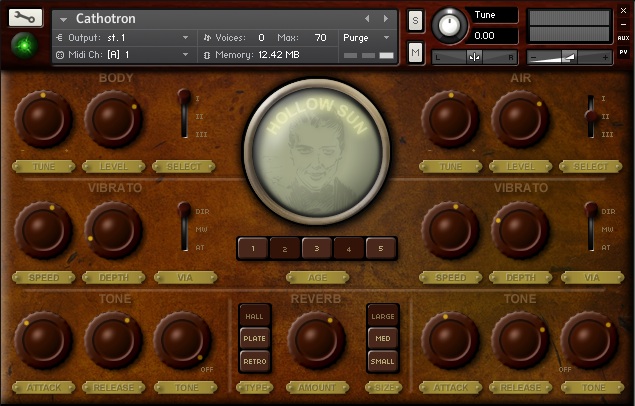
Task: Click the master Tune knob
Action: coord(449,26)
